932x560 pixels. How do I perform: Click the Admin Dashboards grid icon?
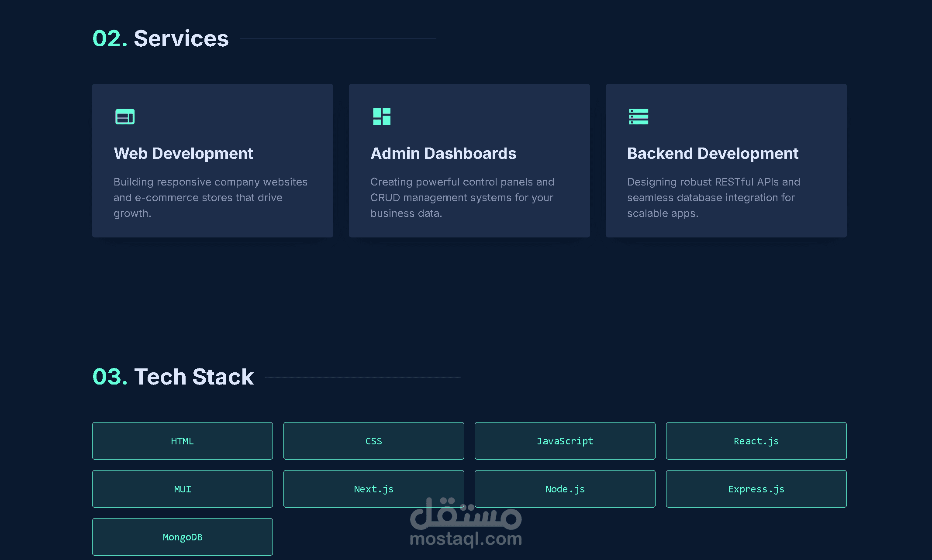tap(382, 117)
